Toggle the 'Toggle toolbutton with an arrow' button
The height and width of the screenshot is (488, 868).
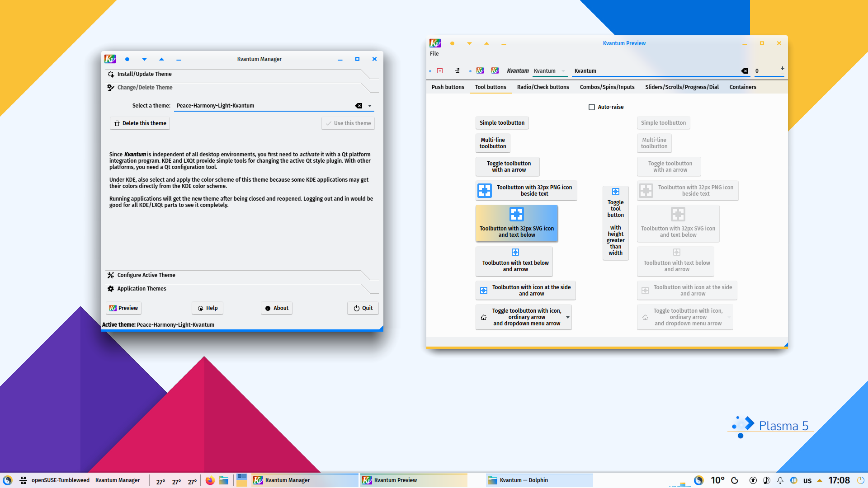[508, 167]
